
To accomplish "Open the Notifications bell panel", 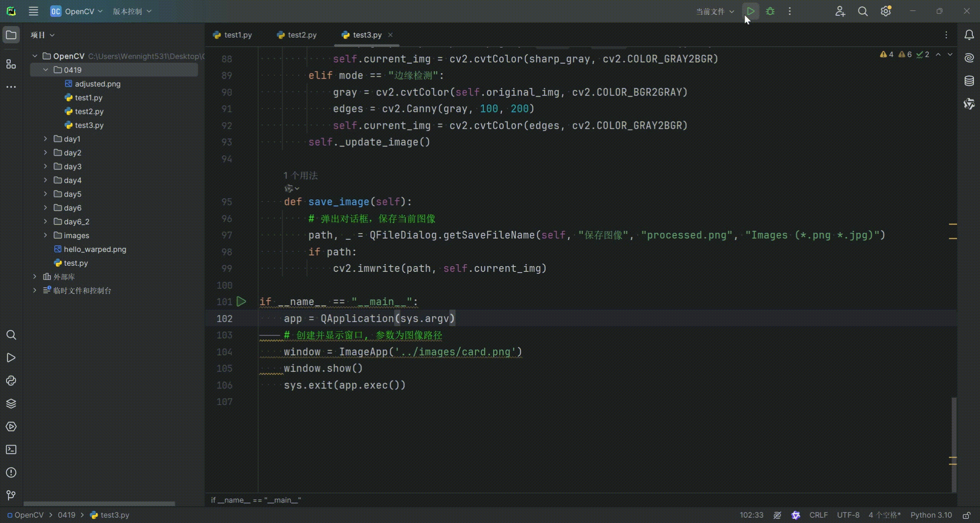I will click(x=969, y=35).
